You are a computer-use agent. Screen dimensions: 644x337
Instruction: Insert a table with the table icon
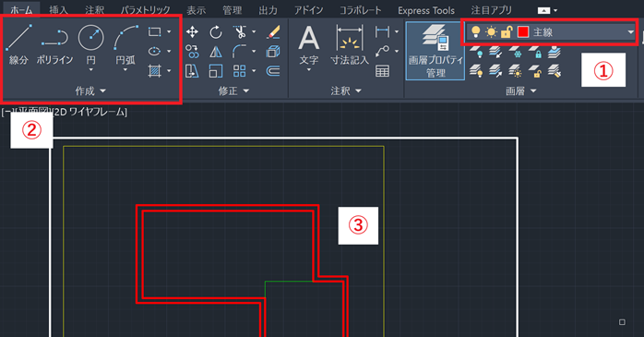tap(382, 71)
